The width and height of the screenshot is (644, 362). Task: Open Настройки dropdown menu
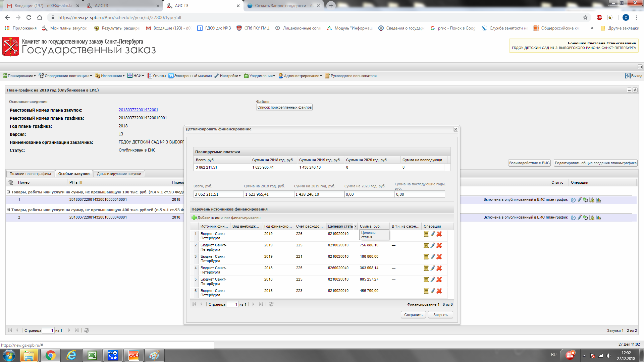point(227,76)
